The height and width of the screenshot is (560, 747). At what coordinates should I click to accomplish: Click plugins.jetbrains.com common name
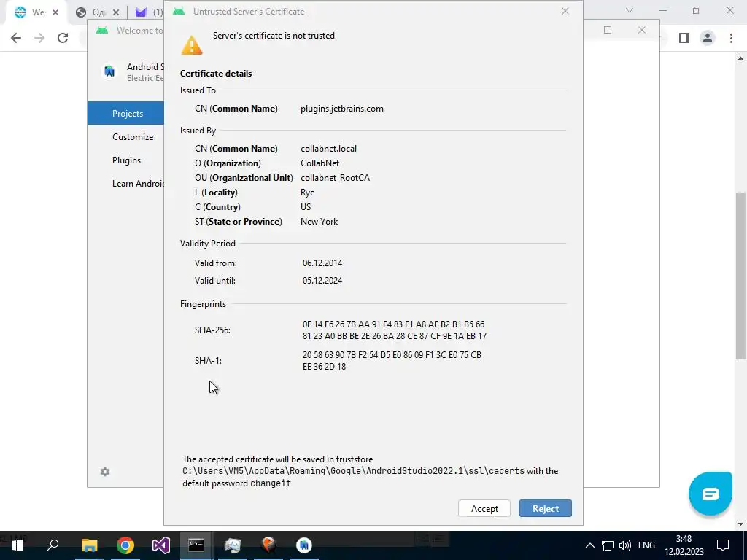[x=342, y=109]
